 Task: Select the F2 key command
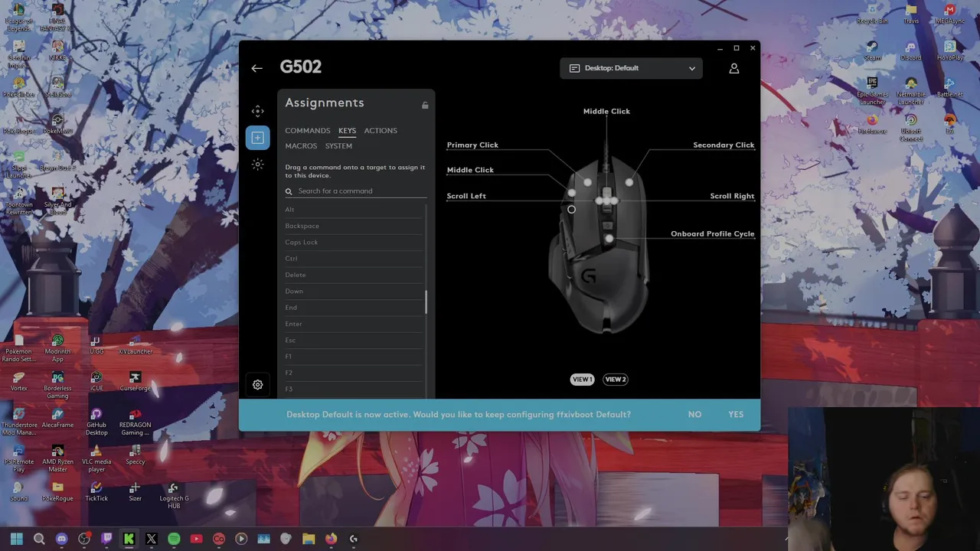point(354,373)
